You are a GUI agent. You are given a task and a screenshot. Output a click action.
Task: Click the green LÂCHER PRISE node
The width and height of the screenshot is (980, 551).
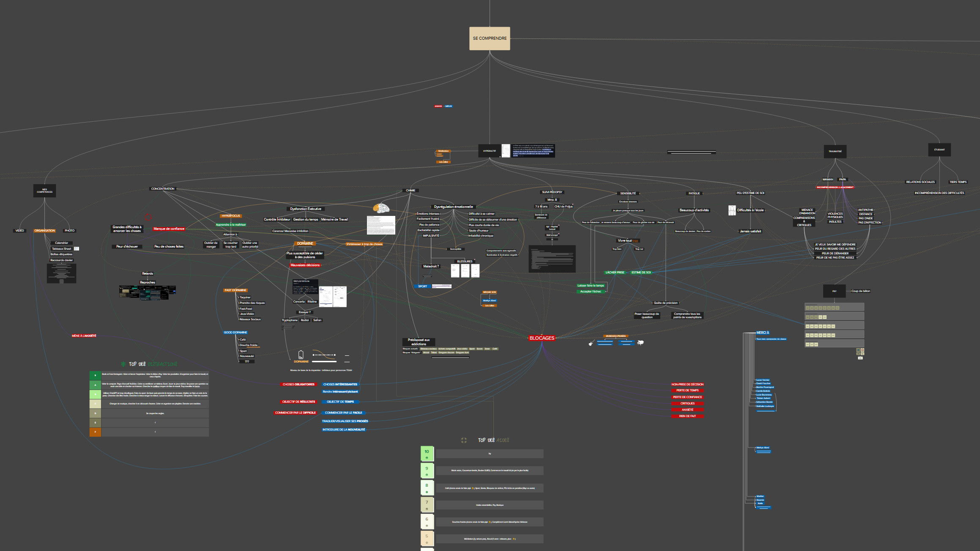click(x=614, y=273)
